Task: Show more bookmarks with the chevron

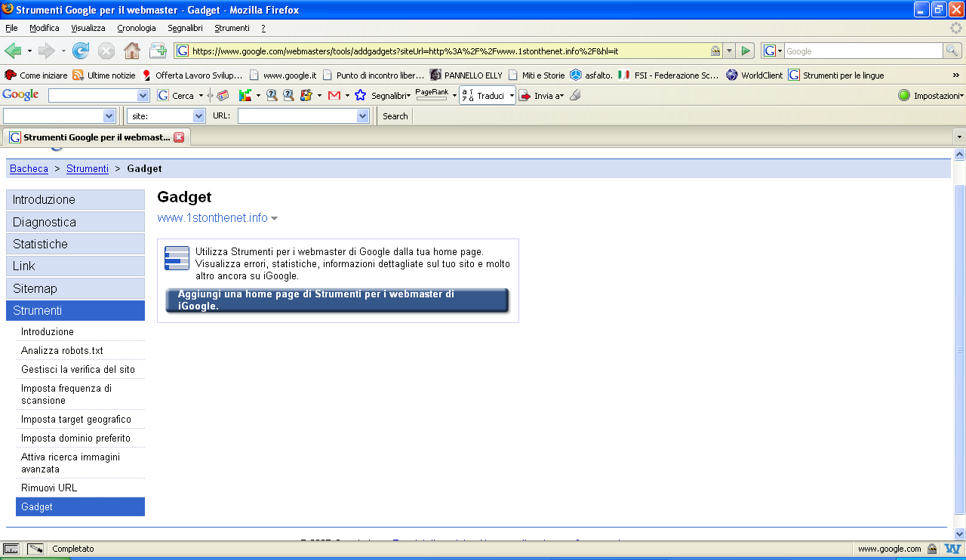Action: click(955, 75)
